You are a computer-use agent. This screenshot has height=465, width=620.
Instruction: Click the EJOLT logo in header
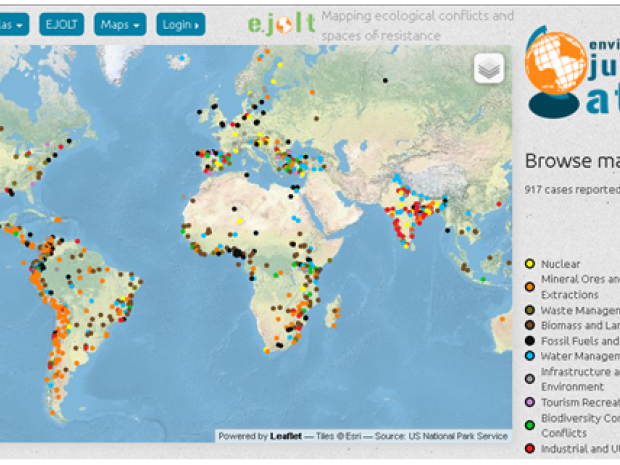click(x=281, y=24)
